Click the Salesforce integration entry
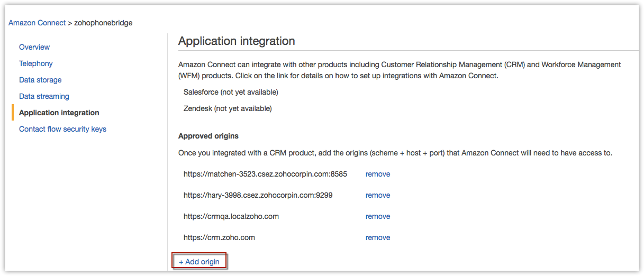 click(231, 92)
